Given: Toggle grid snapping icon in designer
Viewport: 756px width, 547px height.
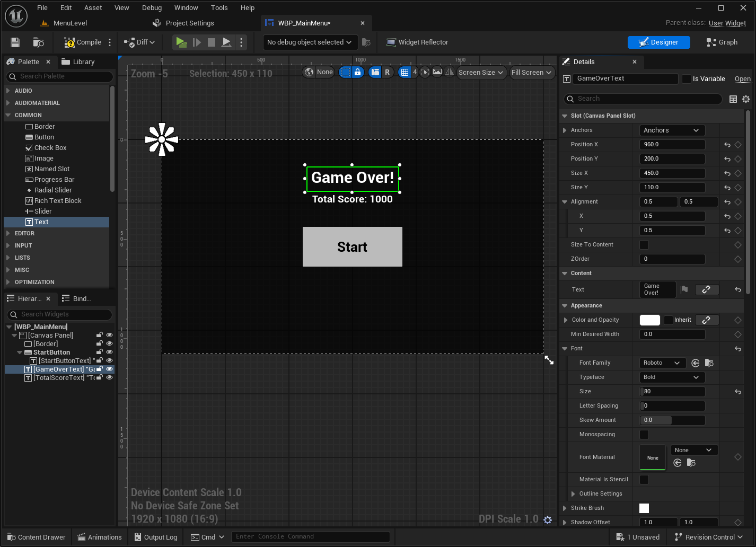Looking at the screenshot, I should (x=405, y=72).
